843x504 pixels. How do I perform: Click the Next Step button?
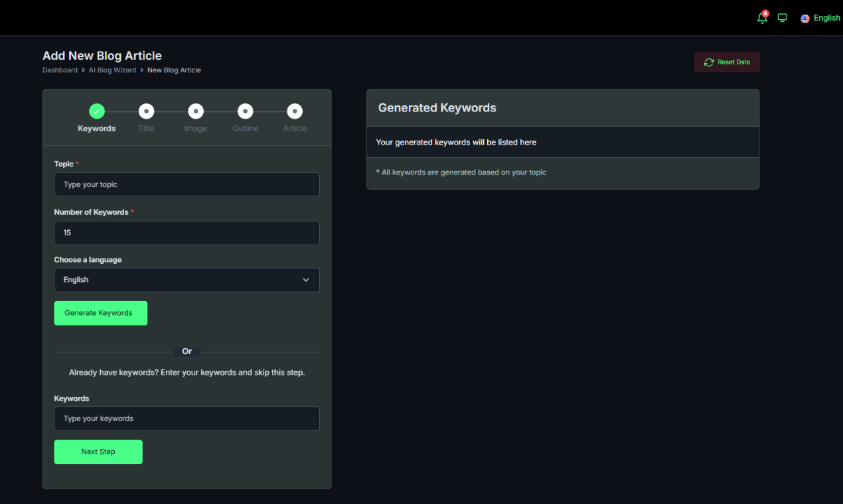[98, 452]
